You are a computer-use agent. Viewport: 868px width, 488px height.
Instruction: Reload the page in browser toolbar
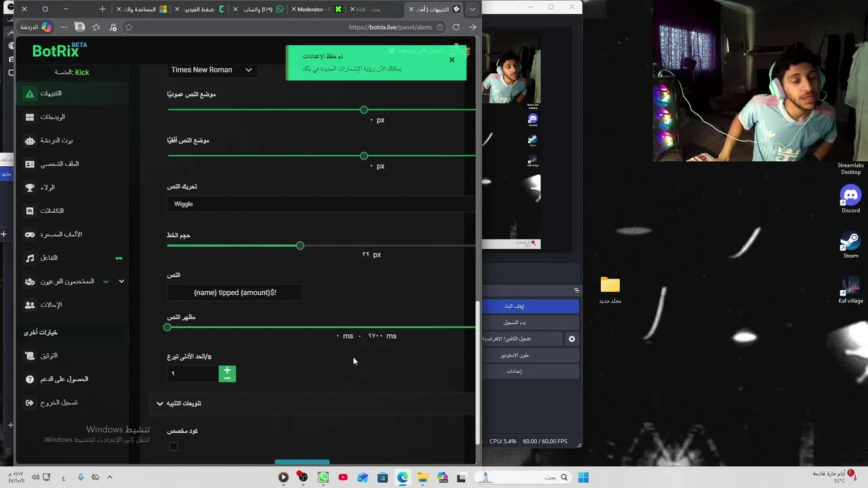(456, 27)
